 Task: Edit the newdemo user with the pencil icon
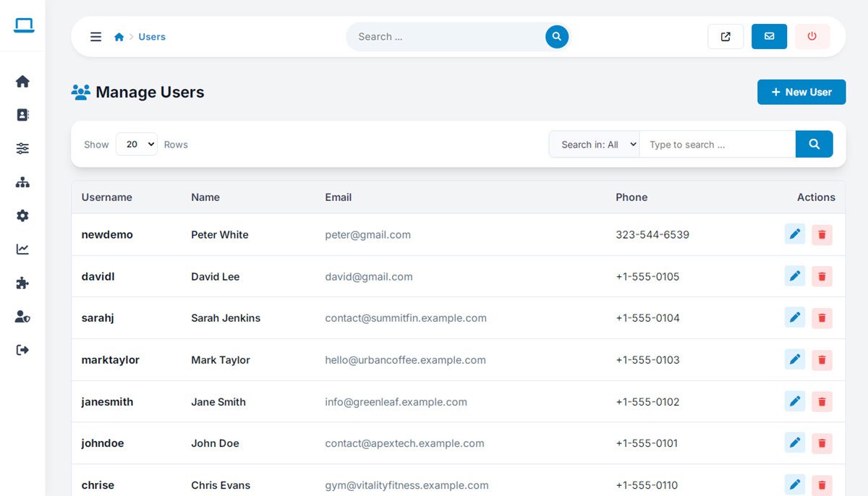pos(795,234)
